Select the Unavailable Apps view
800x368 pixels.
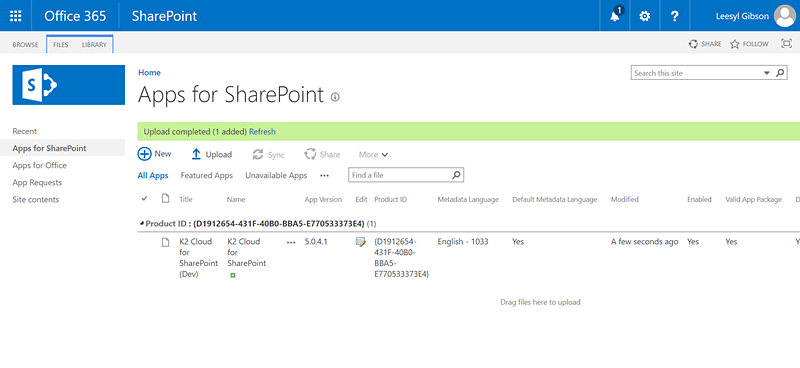(x=276, y=175)
